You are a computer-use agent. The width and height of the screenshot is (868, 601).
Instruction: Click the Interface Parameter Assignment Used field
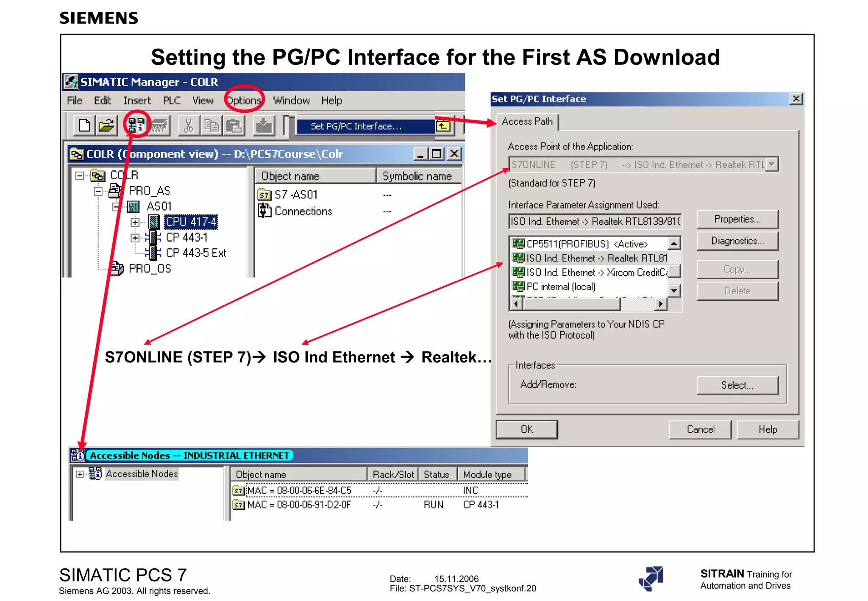point(595,221)
